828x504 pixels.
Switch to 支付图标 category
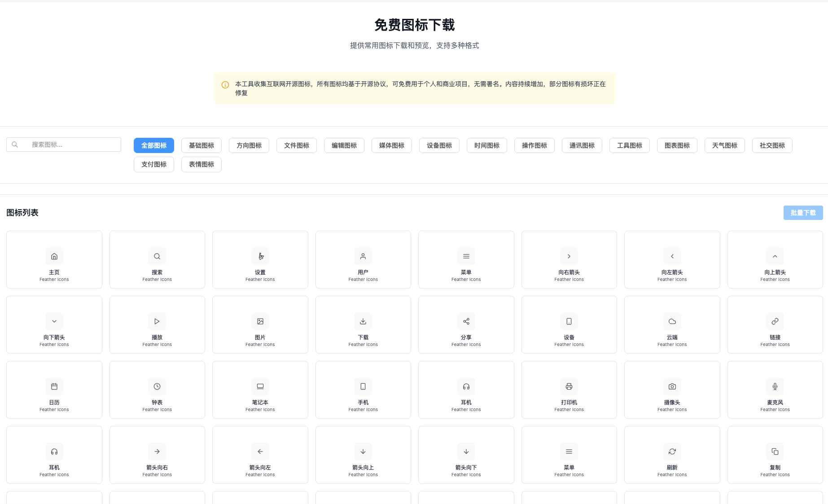154,164
